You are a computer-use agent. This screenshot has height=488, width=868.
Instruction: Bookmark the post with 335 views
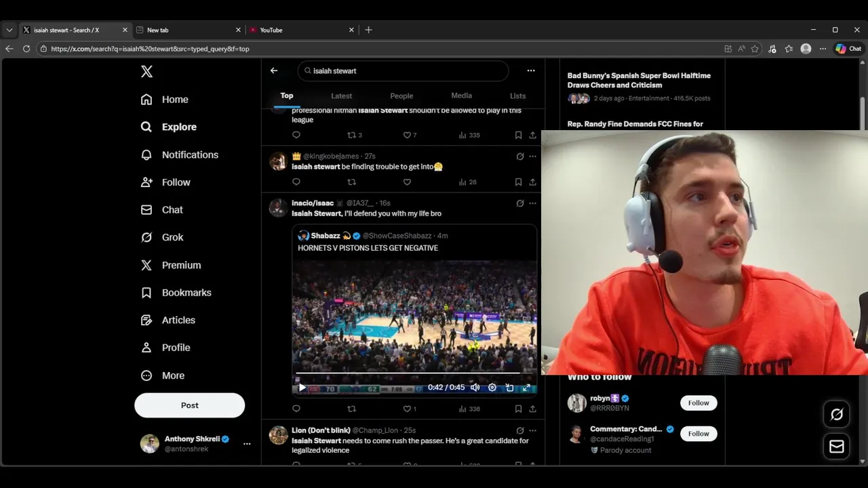tap(518, 135)
